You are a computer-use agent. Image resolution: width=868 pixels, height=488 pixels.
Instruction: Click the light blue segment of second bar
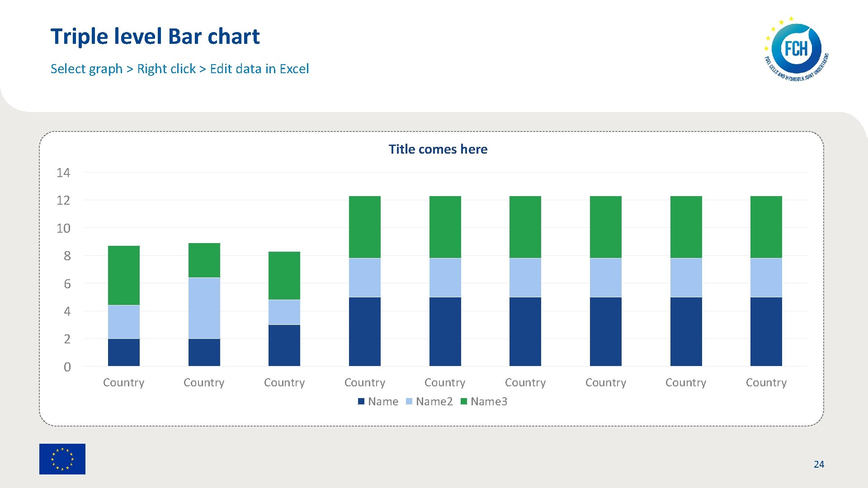(204, 307)
